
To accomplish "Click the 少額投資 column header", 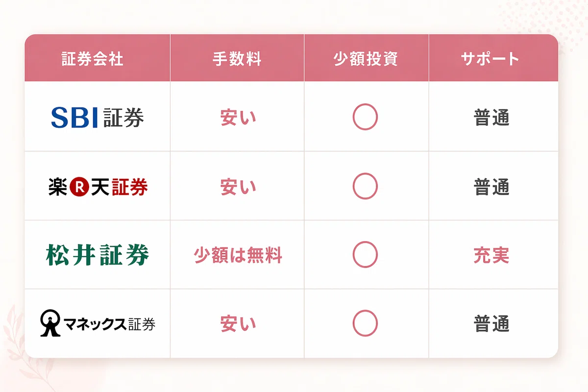I will [366, 59].
